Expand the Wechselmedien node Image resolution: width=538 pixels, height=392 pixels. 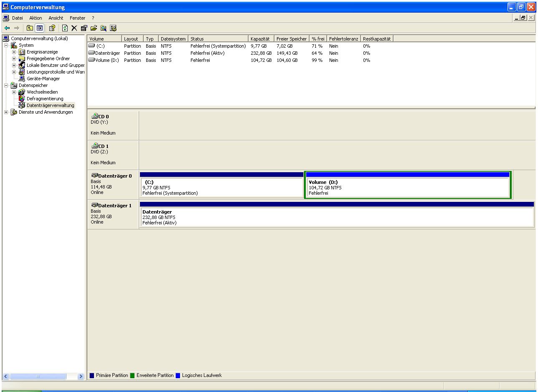14,92
